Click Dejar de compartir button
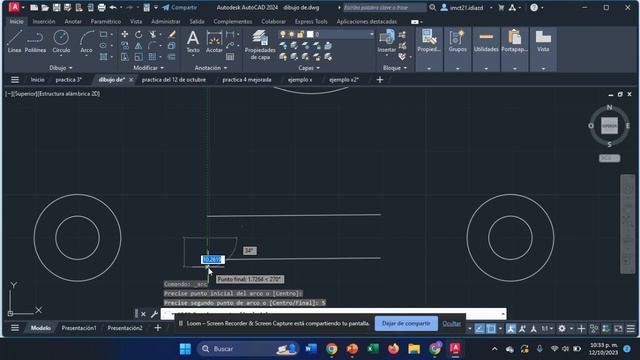Image resolution: width=640 pixels, height=360 pixels. (x=406, y=324)
